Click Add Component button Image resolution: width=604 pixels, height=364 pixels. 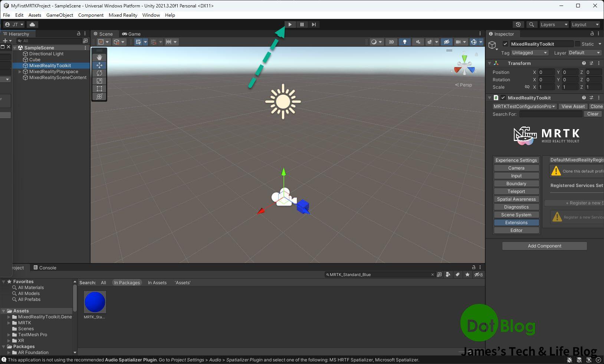pyautogui.click(x=544, y=246)
